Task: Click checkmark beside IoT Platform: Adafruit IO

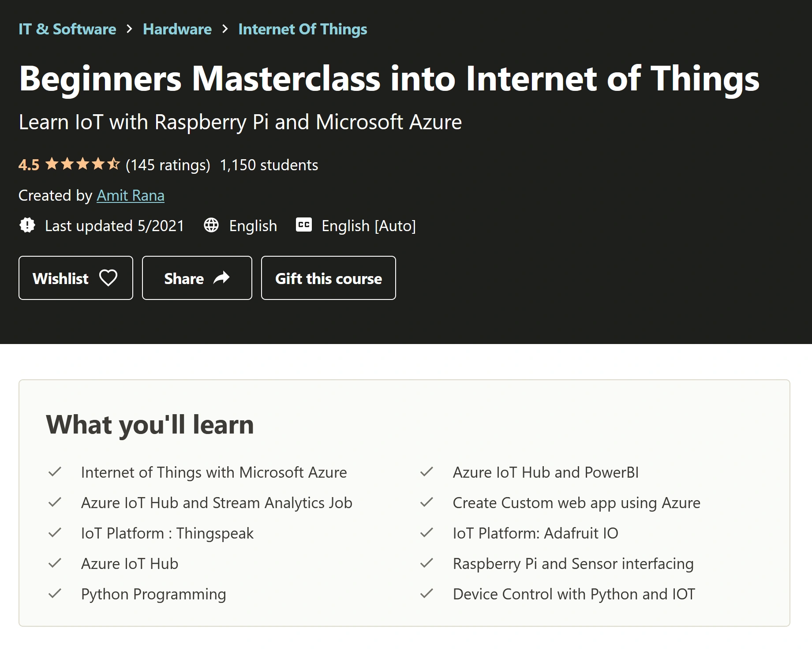Action: [427, 533]
